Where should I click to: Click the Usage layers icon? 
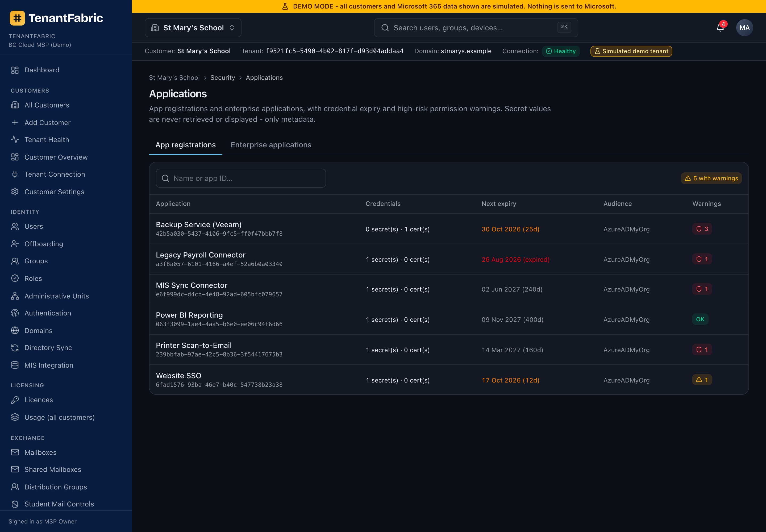15,417
